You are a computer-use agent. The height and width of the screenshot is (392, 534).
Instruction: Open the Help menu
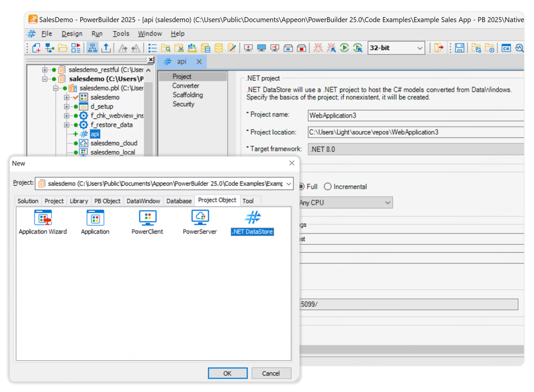click(178, 34)
